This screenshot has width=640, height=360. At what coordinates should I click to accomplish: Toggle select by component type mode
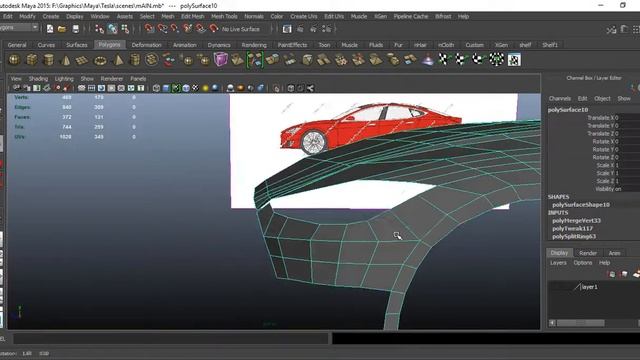coord(125,29)
